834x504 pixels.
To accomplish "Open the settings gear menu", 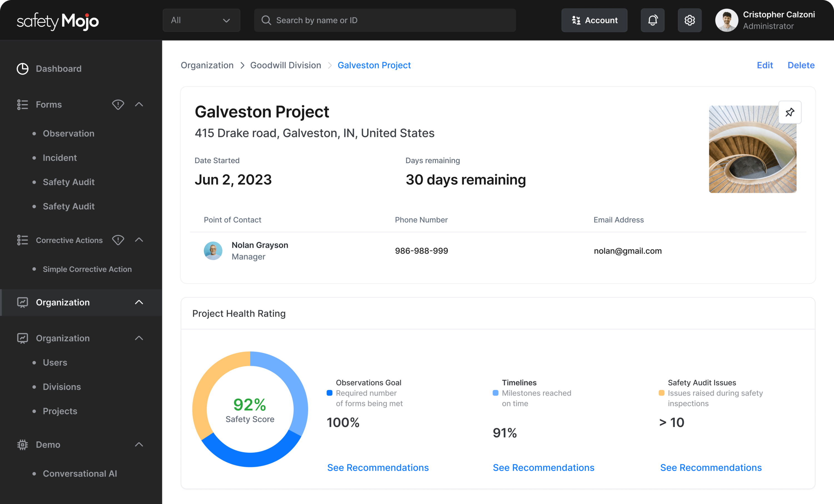I will tap(690, 20).
